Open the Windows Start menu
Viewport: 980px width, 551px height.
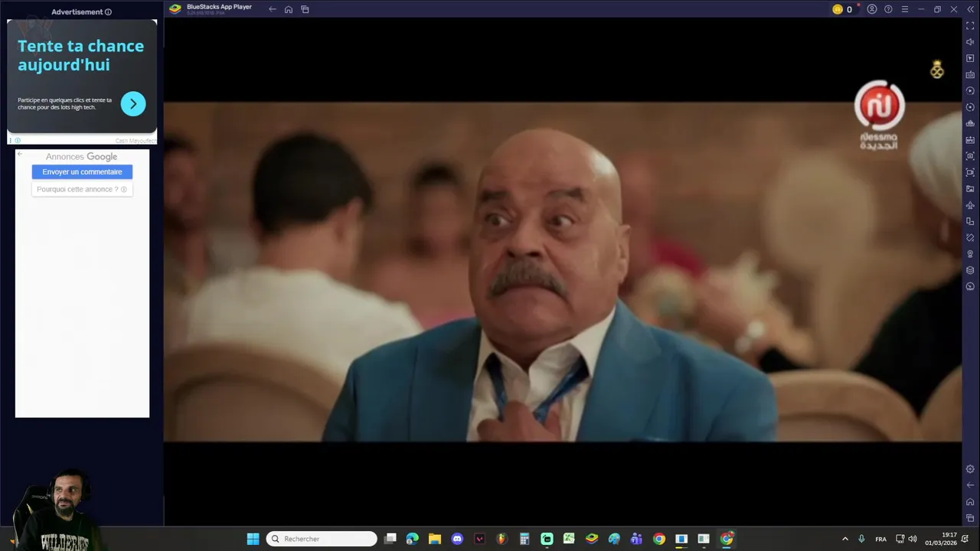pyautogui.click(x=253, y=539)
